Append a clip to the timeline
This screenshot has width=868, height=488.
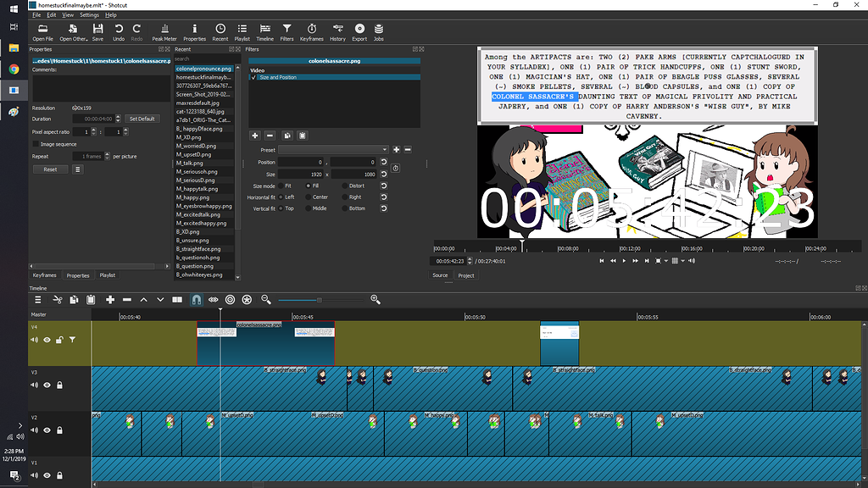click(x=110, y=299)
